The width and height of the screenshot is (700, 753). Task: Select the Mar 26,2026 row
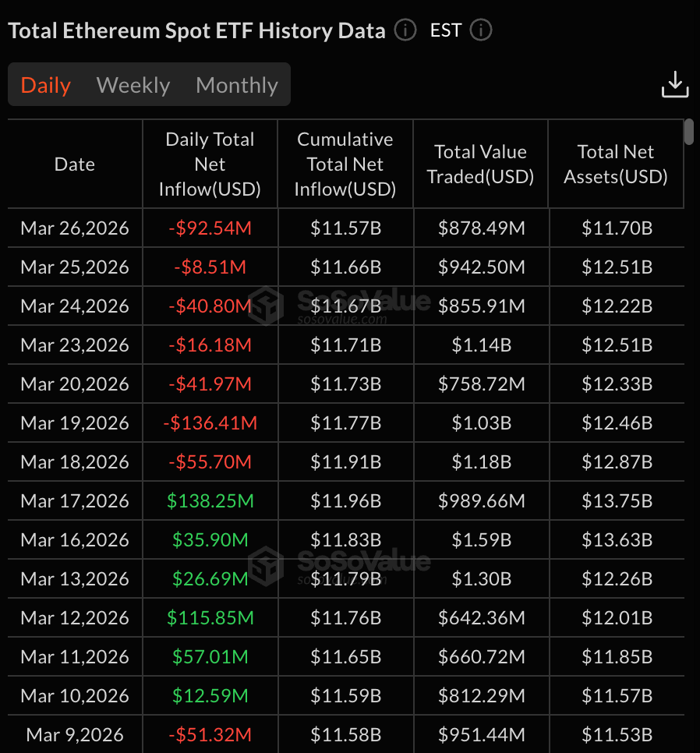click(74, 228)
